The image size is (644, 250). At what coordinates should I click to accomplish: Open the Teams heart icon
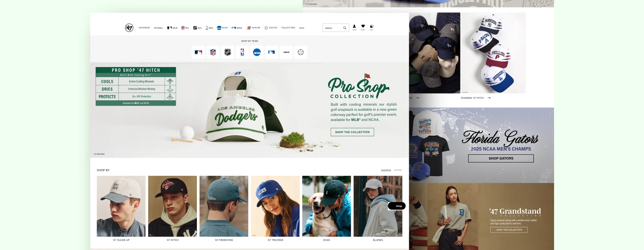point(363,28)
